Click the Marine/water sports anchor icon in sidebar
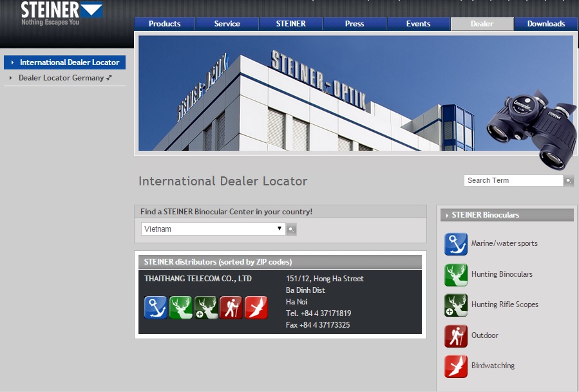This screenshot has height=392, width=579. click(x=456, y=244)
